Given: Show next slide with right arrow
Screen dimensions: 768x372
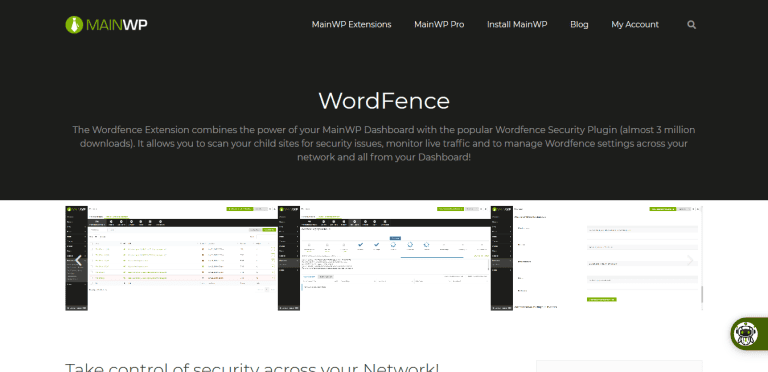Looking at the screenshot, I should click(690, 260).
